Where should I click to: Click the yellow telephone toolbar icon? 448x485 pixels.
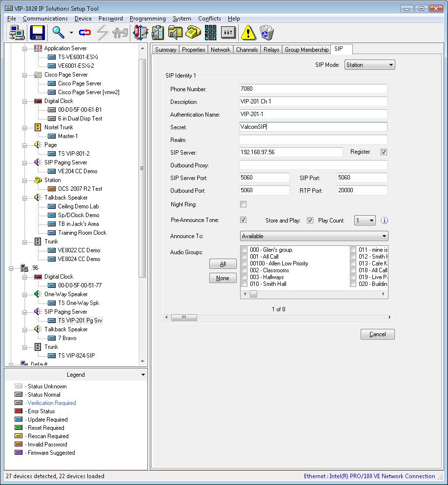coord(193,33)
